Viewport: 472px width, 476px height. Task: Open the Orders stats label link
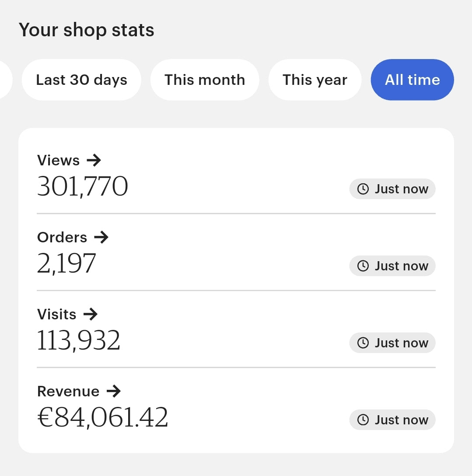point(62,238)
